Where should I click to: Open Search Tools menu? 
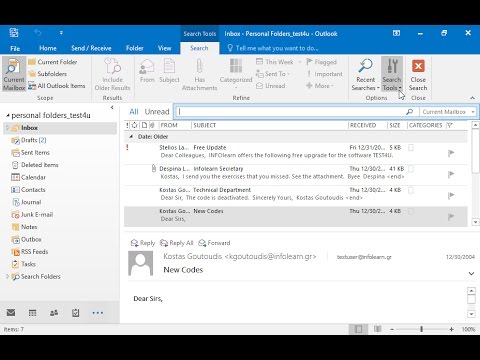tap(392, 74)
